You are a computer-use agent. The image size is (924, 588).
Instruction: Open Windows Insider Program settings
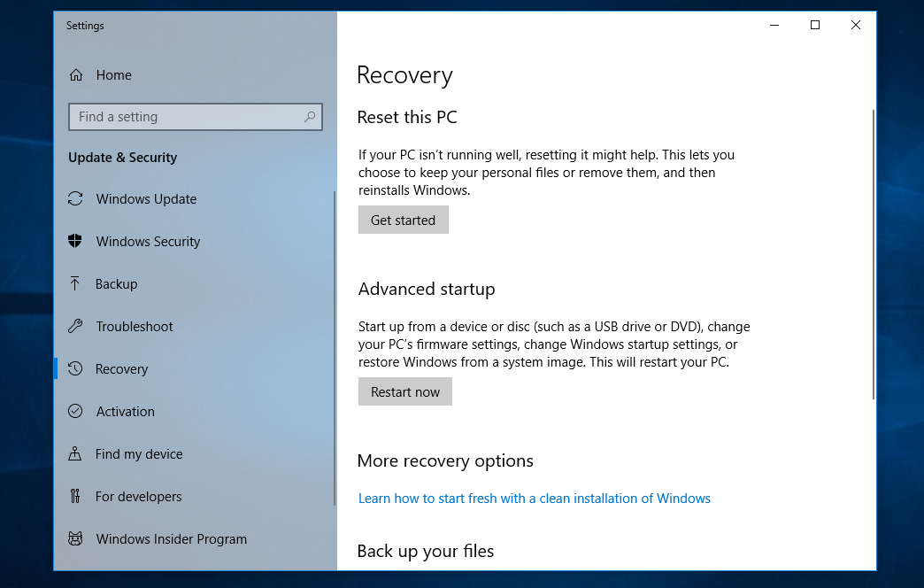pyautogui.click(x=171, y=539)
